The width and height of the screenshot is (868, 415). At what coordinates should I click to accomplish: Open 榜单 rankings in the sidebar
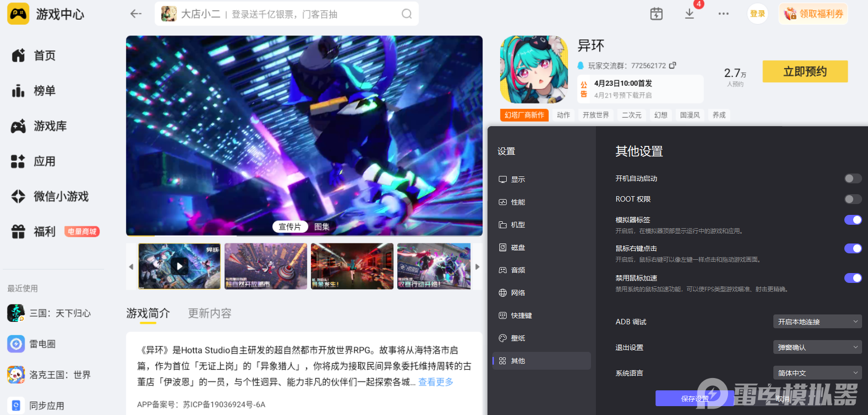(34, 91)
